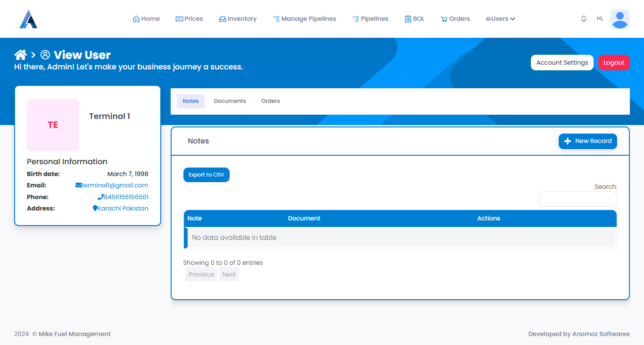Screen dimensions: 644x345
Task: Click the terminal1@gmail.com email link
Action: click(115, 185)
